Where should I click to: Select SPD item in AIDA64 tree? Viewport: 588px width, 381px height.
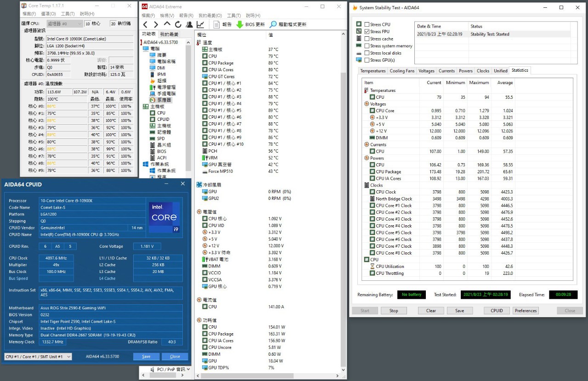click(157, 138)
